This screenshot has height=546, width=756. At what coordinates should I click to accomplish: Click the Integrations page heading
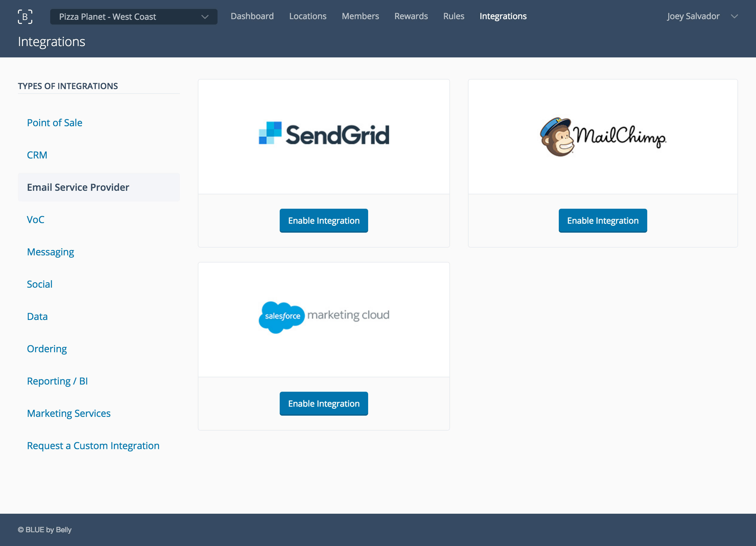pyautogui.click(x=52, y=42)
